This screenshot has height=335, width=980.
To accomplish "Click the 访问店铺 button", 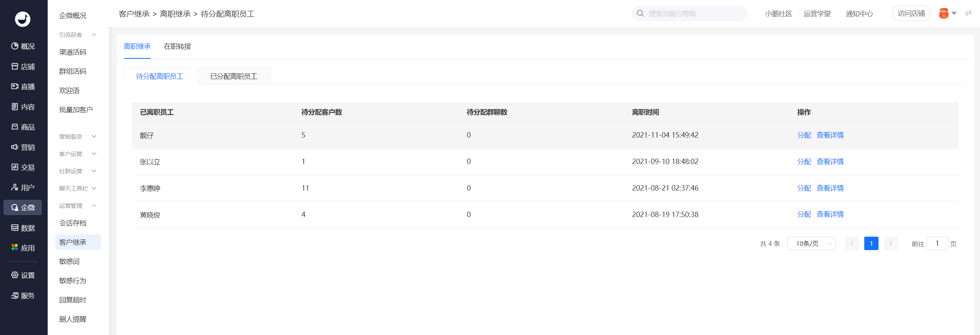I will [911, 13].
